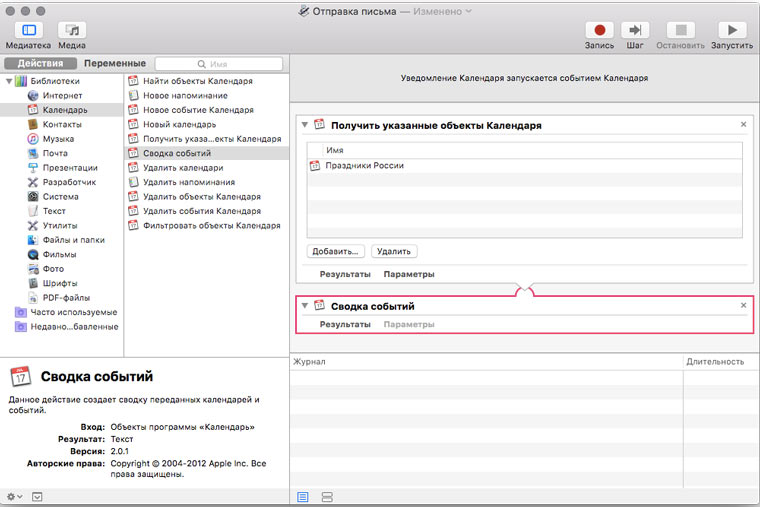The width and height of the screenshot is (760, 507).
Task: Collapse the Библиотеки tree
Action: click(9, 81)
